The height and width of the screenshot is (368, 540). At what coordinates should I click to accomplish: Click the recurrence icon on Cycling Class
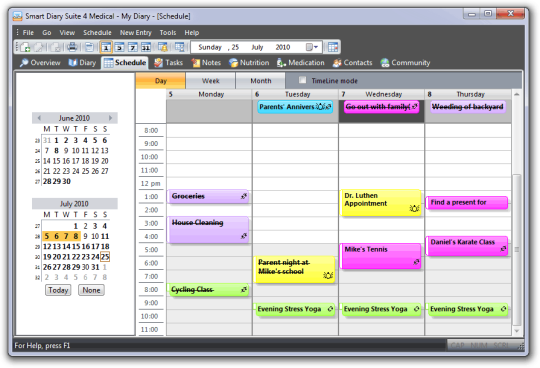(x=244, y=290)
